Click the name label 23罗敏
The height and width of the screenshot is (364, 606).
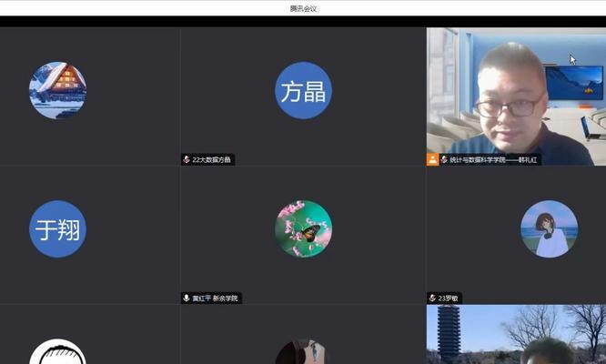448,298
